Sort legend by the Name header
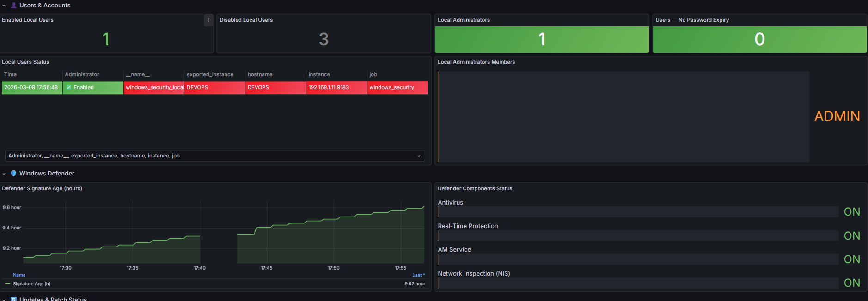The height and width of the screenshot is (301, 868). click(x=19, y=275)
